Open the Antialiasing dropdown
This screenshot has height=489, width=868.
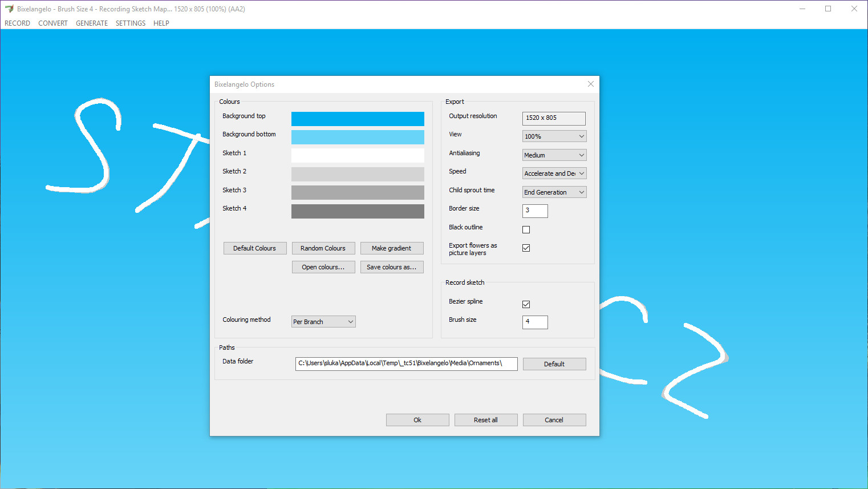[554, 155]
